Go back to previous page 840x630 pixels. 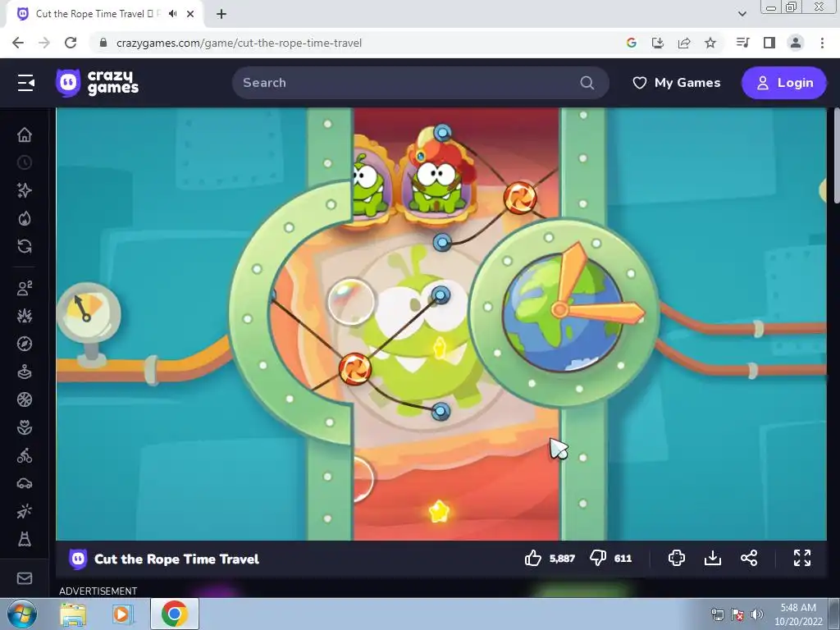18,43
